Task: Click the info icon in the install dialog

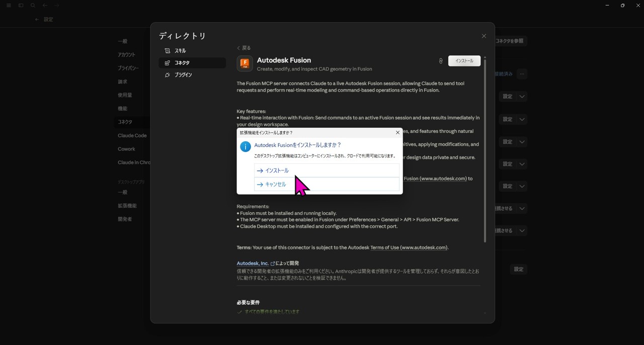Action: (x=245, y=147)
